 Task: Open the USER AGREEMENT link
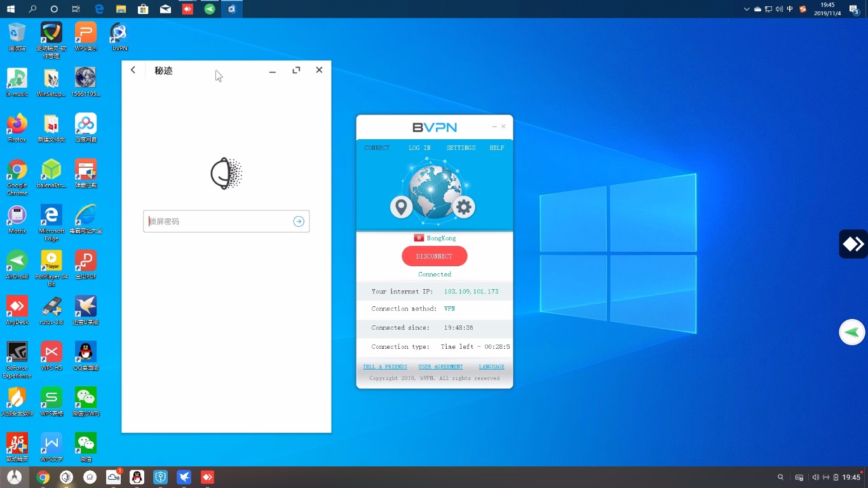point(440,367)
